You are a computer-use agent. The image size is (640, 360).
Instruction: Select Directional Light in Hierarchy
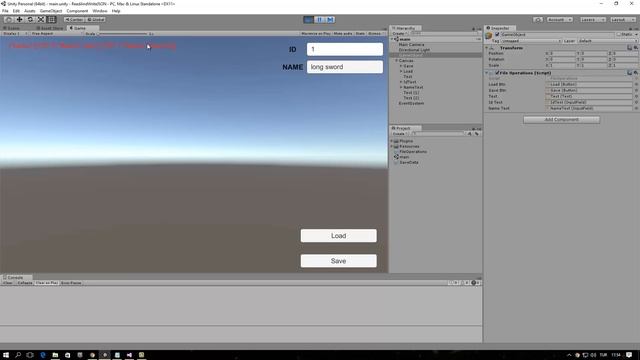[x=414, y=50]
